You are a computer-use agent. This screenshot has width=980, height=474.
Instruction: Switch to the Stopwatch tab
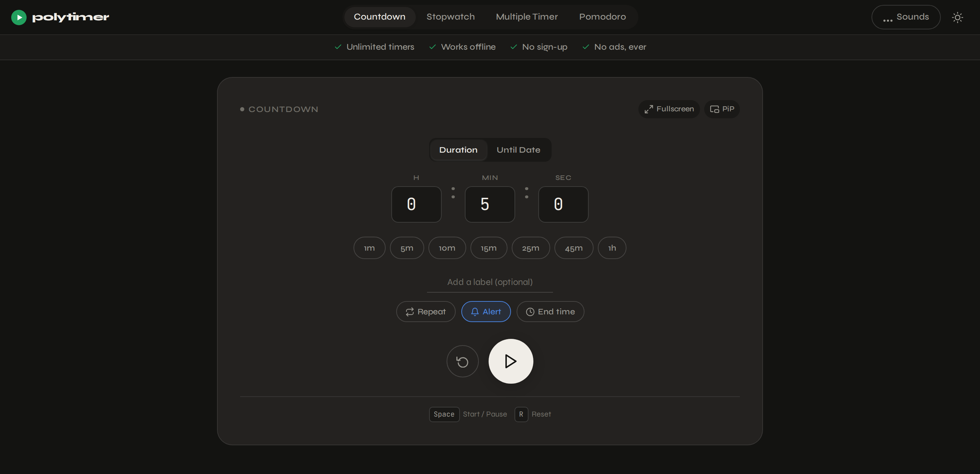point(450,17)
